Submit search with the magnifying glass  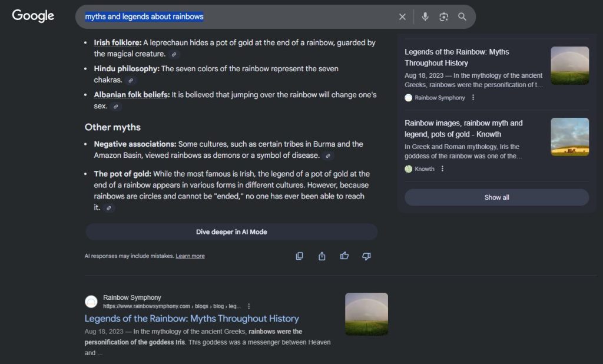click(462, 16)
